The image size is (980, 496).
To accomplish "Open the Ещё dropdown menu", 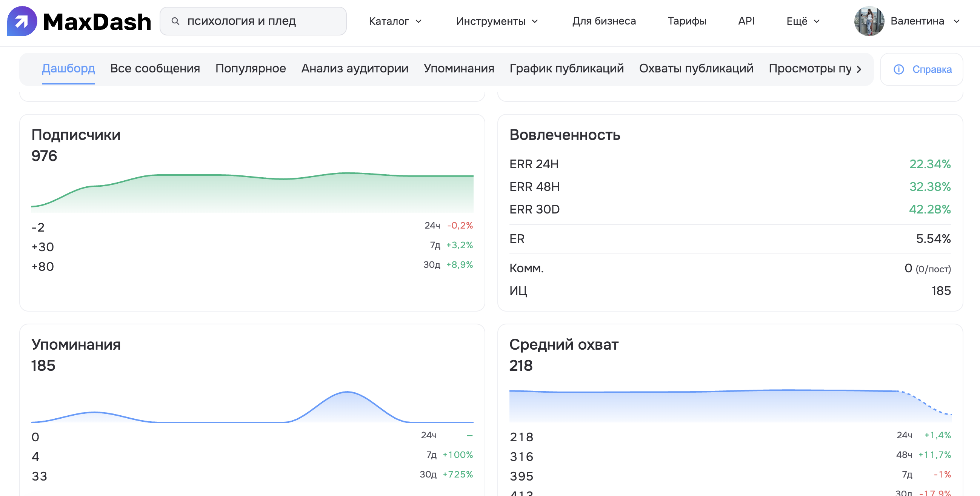I will pyautogui.click(x=803, y=21).
